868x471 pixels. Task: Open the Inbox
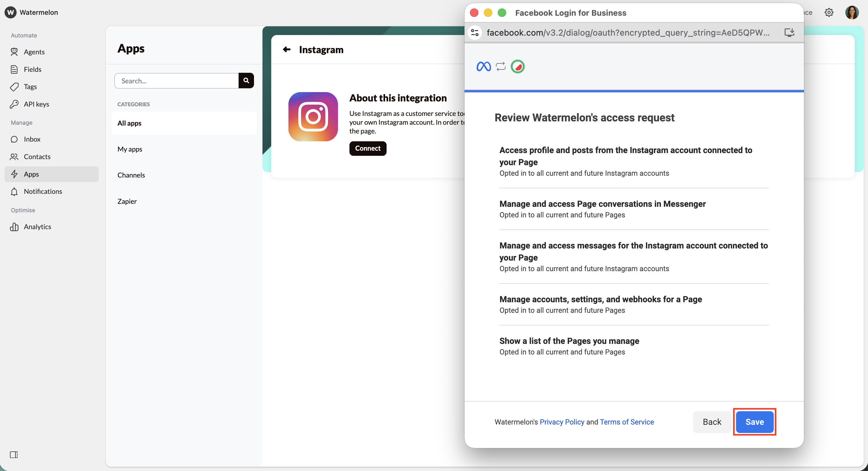pos(32,139)
